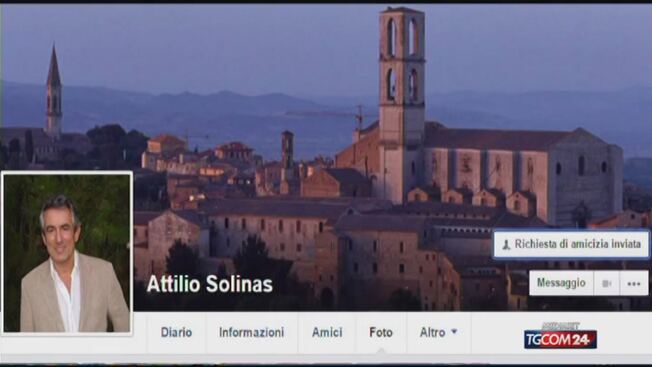Click the Attilio Solinas profile name
This screenshot has width=652, height=367.
(210, 284)
